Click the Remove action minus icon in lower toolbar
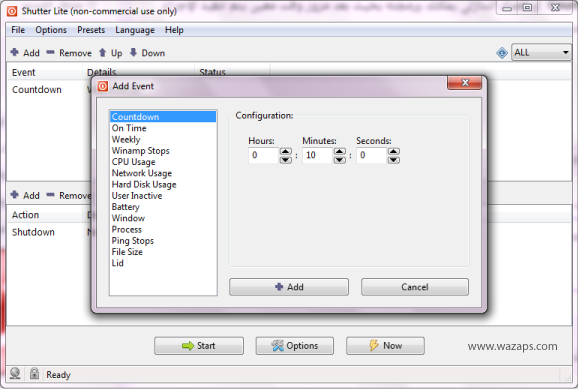The image size is (578, 389). [x=51, y=195]
